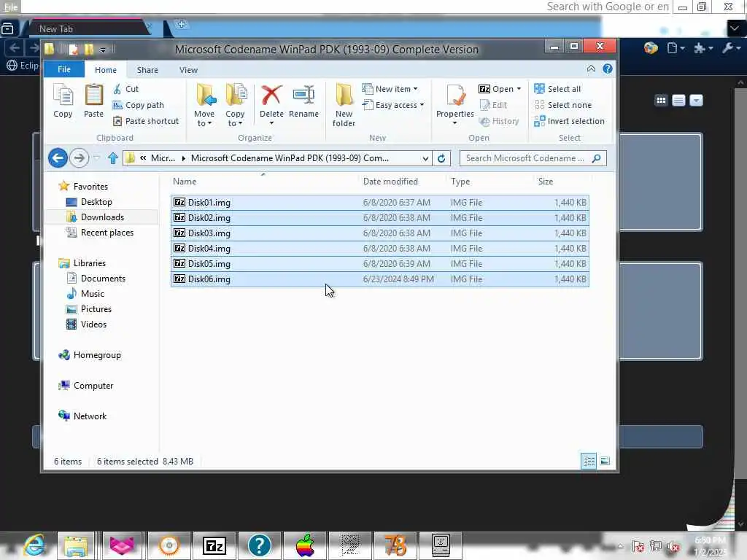This screenshot has width=747, height=560.
Task: Switch to large icons view in status bar
Action: point(605,461)
